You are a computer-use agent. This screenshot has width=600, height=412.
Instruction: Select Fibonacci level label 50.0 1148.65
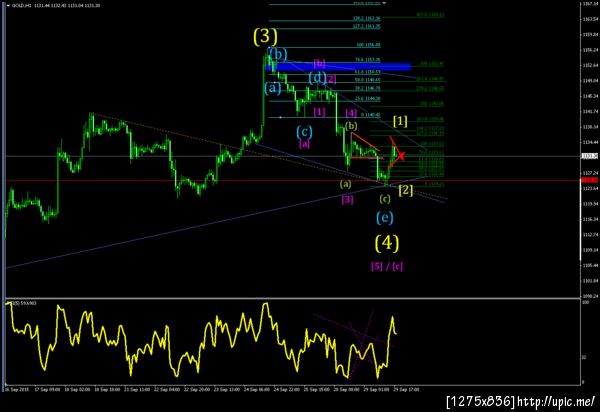pyautogui.click(x=367, y=80)
